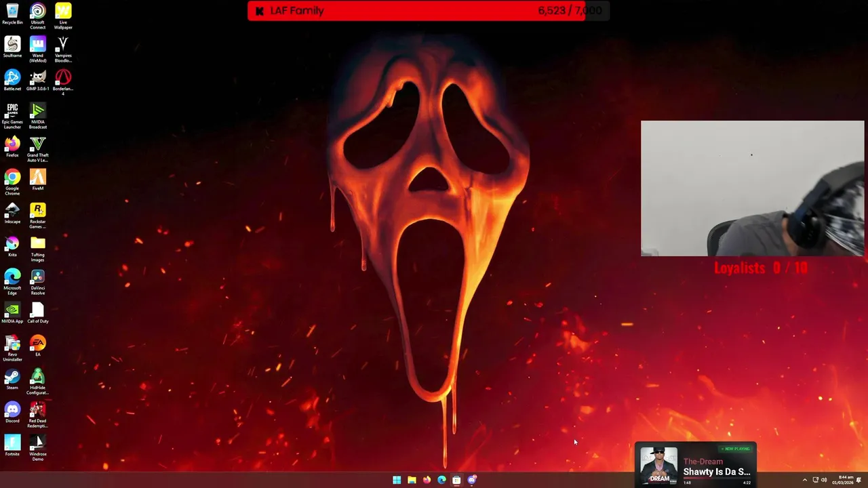Open the Microsoft Store taskbar icon

[456, 480]
